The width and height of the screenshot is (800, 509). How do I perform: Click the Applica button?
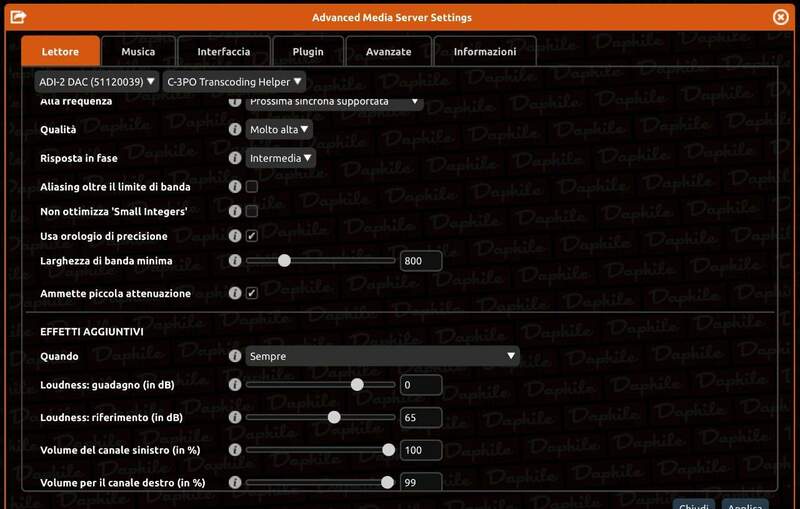745,505
